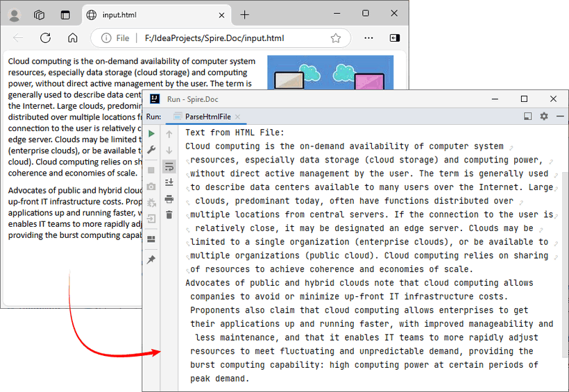569x392 pixels.
Task: Clear console with the trash icon
Action: tap(169, 215)
